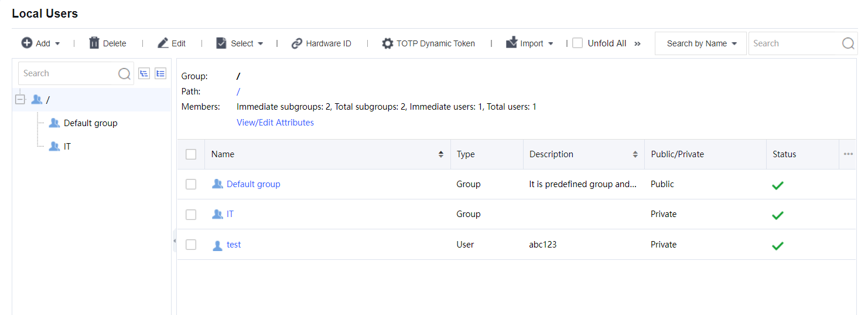Check the select-all header checkbox
The image size is (868, 315).
pyautogui.click(x=191, y=154)
